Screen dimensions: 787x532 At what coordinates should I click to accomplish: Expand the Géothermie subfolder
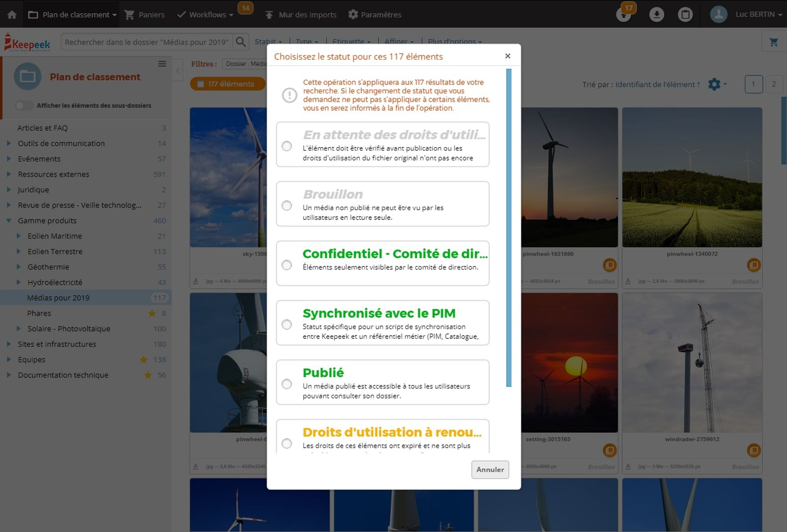tap(18, 267)
